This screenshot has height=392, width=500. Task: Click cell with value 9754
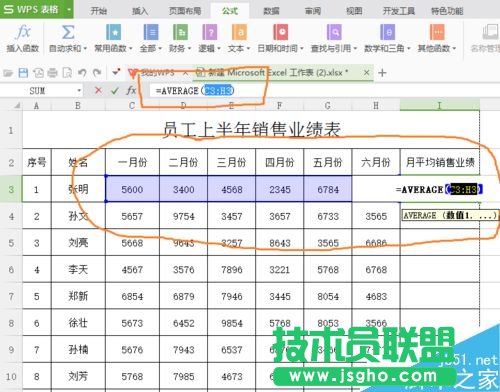(x=183, y=216)
